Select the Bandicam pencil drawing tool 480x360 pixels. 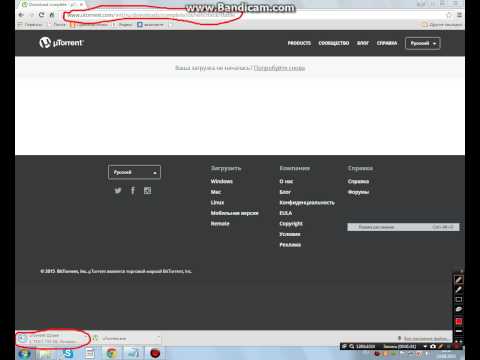(459, 280)
